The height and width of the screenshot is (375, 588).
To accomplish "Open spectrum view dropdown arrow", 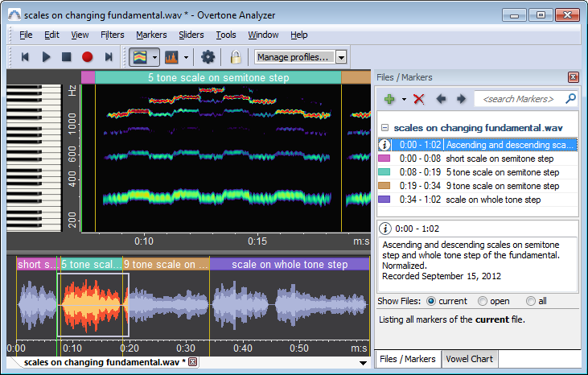I will click(x=186, y=57).
